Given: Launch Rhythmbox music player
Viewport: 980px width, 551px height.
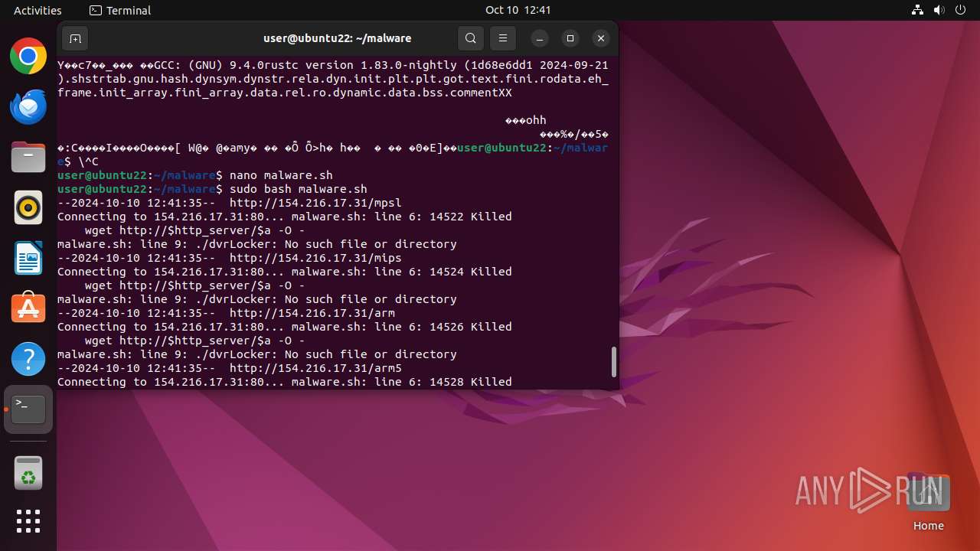Looking at the screenshot, I should (28, 207).
